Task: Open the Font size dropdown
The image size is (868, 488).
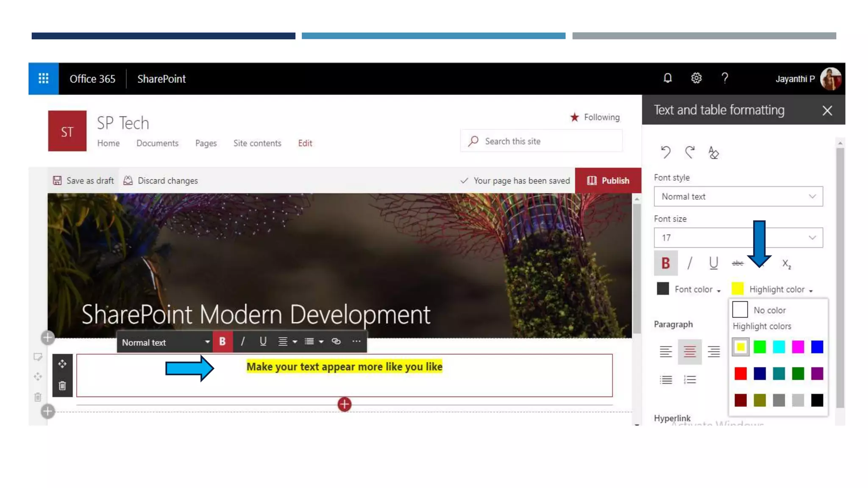Action: (x=738, y=238)
